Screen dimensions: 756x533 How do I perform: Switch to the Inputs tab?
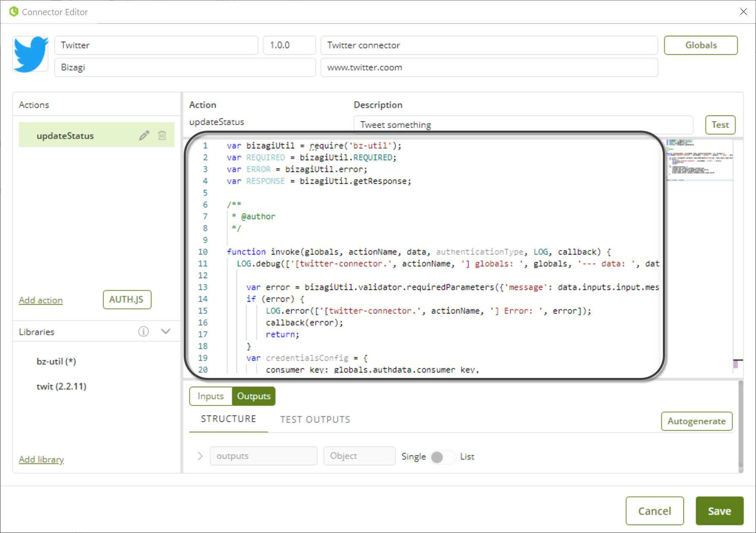(211, 396)
